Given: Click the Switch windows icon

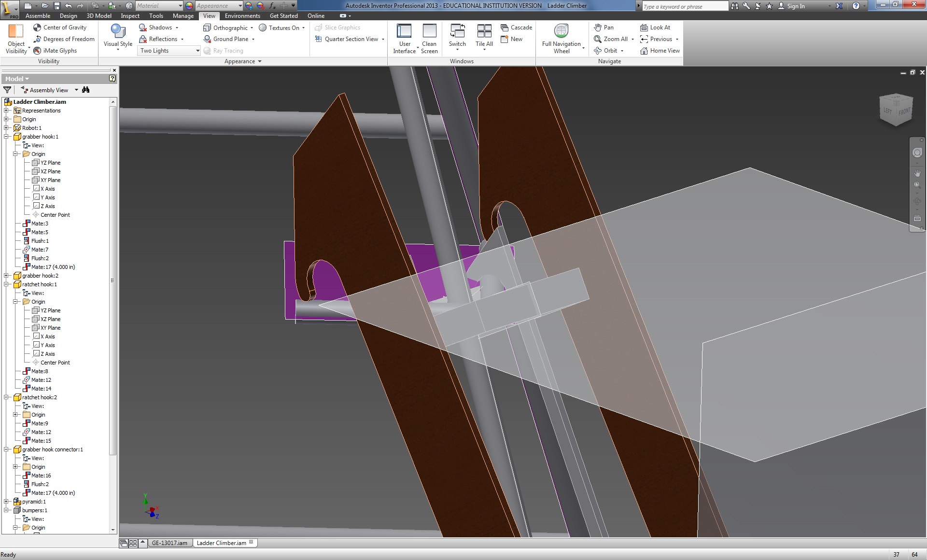Looking at the screenshot, I should 457,31.
